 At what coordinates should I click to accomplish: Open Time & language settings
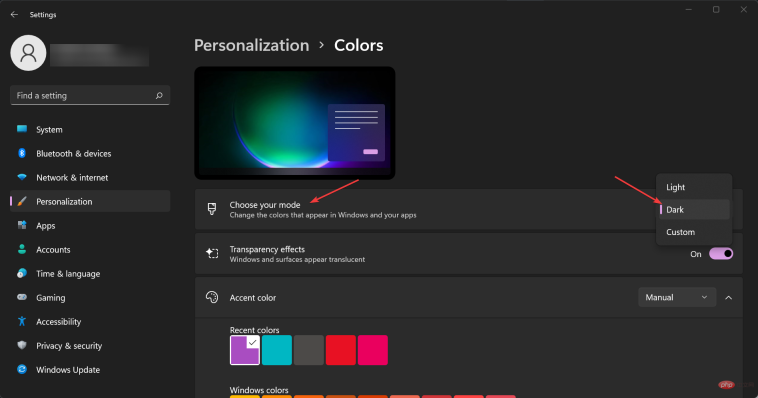coord(90,273)
